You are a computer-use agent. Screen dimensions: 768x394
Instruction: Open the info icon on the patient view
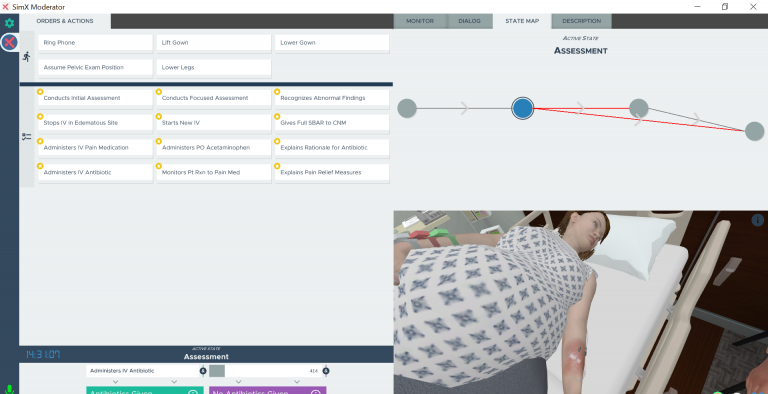(757, 220)
